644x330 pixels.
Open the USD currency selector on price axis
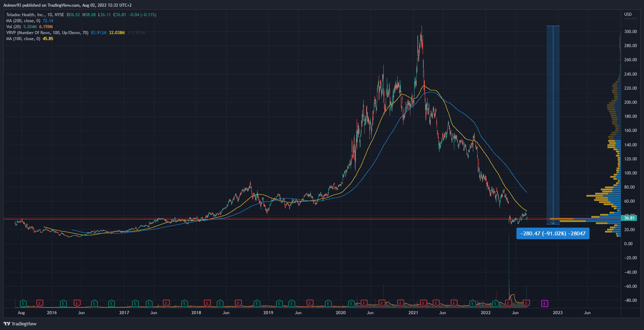(627, 14)
